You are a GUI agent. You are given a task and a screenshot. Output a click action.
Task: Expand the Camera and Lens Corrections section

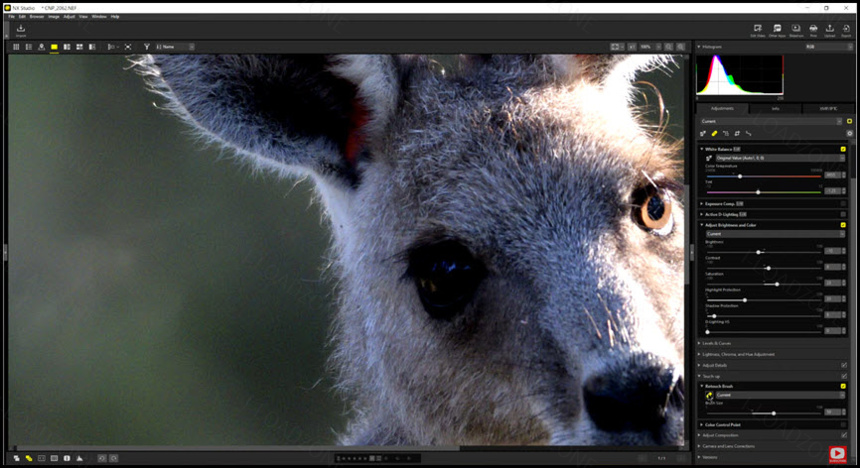point(699,446)
